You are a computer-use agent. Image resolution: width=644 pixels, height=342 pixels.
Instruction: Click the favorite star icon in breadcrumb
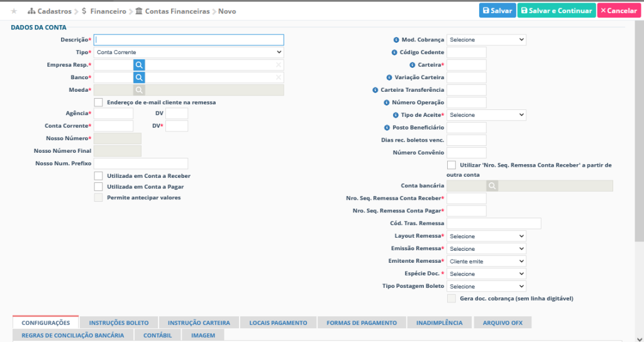pos(14,11)
